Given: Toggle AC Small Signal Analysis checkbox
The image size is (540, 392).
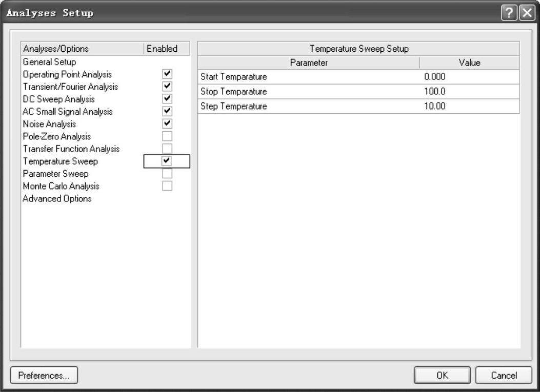Looking at the screenshot, I should point(167,111).
